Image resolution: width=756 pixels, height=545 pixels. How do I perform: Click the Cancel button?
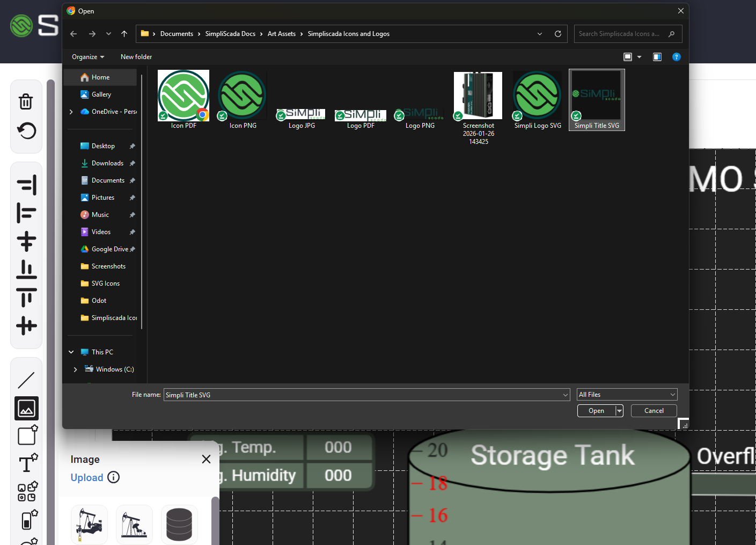pyautogui.click(x=654, y=411)
